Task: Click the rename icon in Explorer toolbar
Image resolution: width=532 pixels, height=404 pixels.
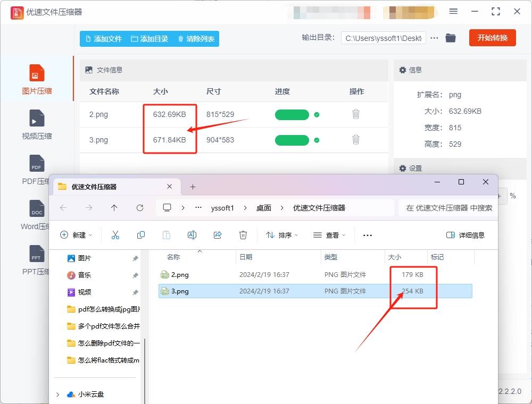Action: (x=192, y=234)
